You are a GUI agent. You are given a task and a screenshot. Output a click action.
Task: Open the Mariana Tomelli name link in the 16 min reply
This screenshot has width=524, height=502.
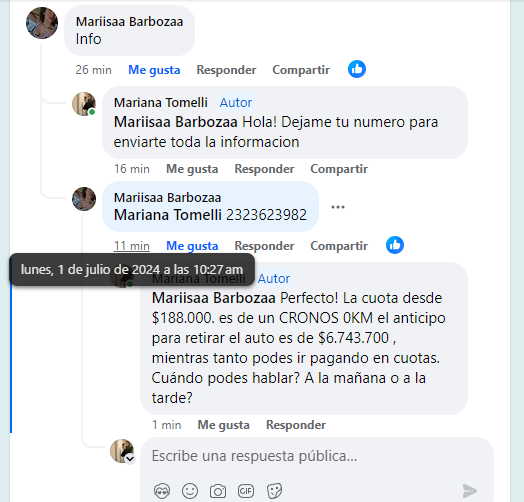pyautogui.click(x=161, y=103)
